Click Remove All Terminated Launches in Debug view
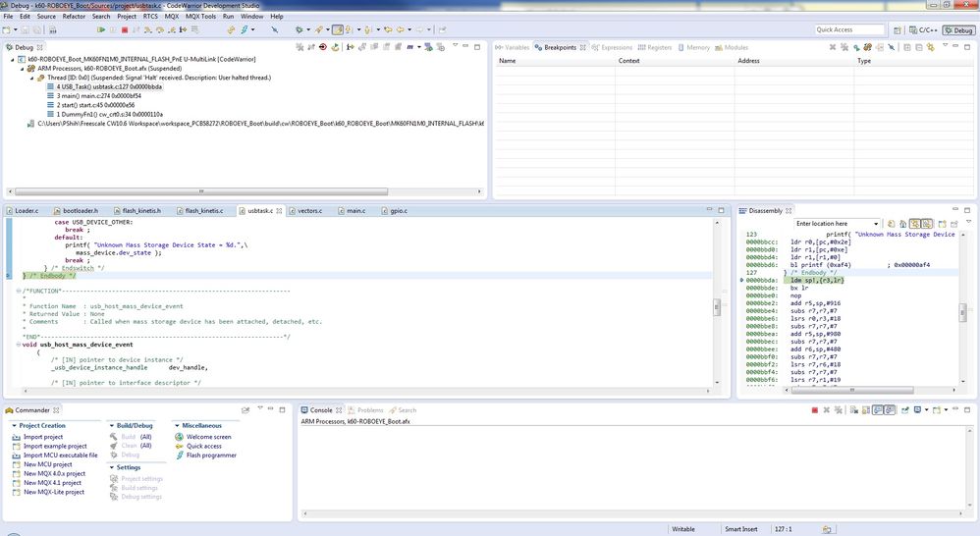The image size is (980, 536). [299, 47]
